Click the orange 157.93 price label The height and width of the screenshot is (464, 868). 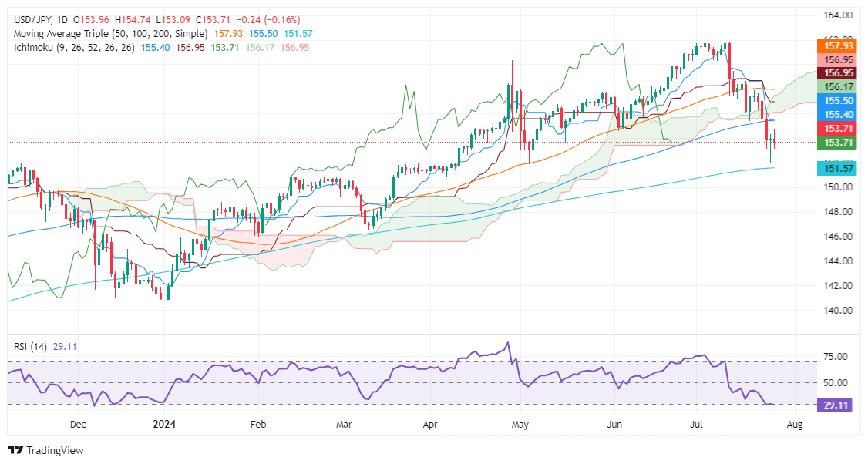coord(836,45)
